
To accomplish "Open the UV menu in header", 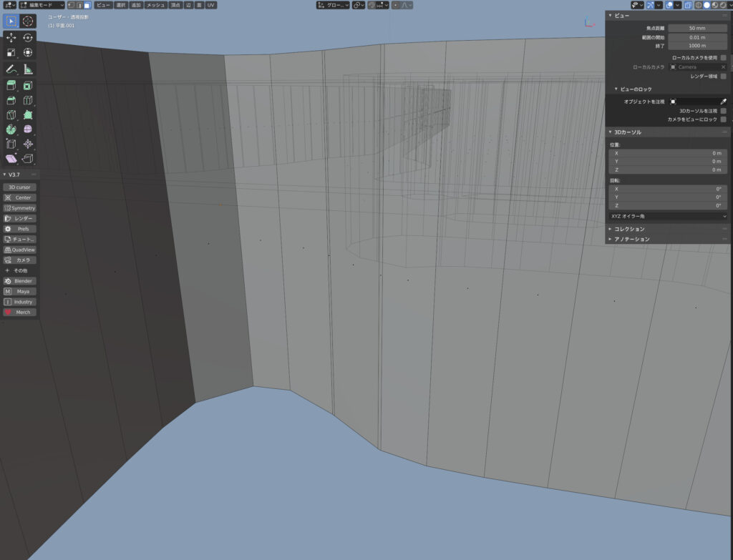I will [210, 5].
